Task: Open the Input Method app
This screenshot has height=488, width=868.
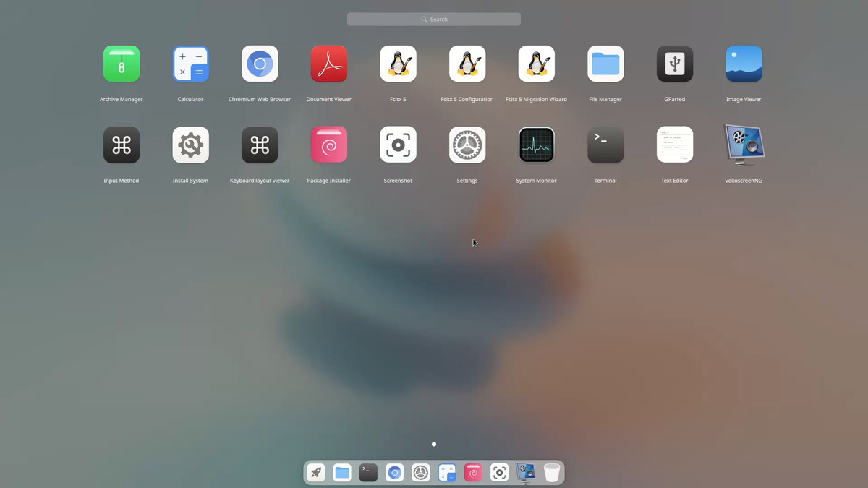Action: [122, 145]
